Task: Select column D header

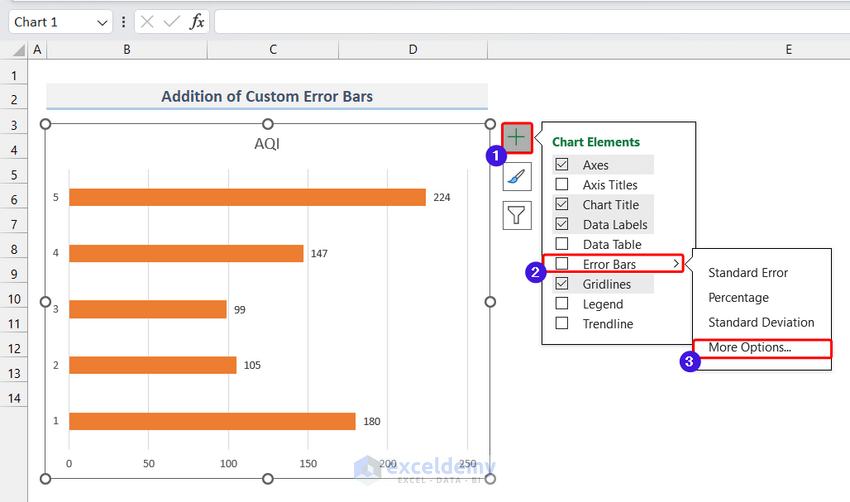Action: (x=413, y=50)
